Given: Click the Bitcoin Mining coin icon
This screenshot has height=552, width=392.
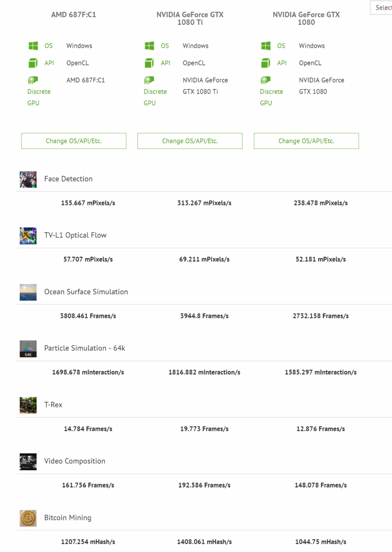Looking at the screenshot, I should pyautogui.click(x=28, y=518).
